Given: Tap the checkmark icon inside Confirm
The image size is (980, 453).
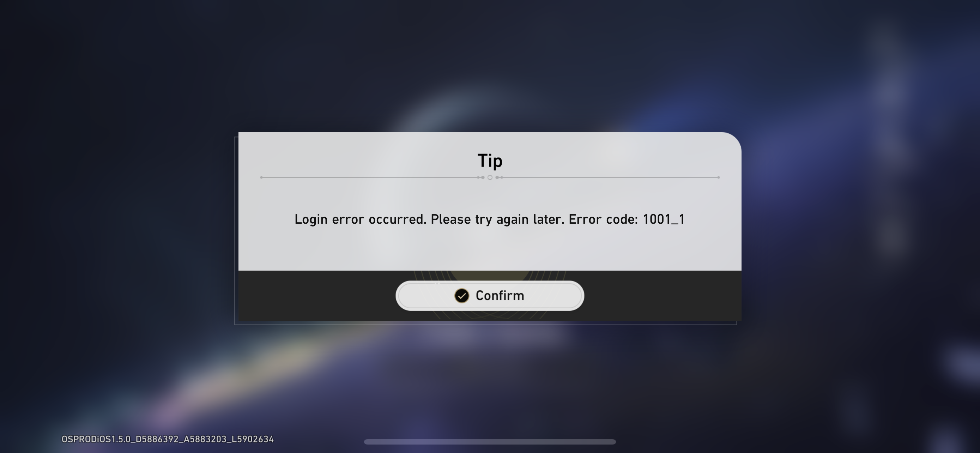Looking at the screenshot, I should click(x=462, y=296).
